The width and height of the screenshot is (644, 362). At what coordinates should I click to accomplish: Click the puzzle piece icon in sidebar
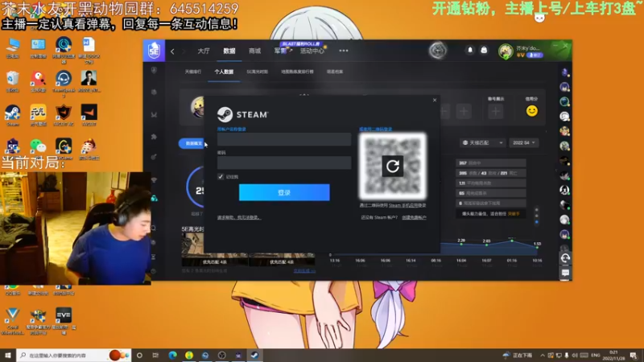[154, 137]
